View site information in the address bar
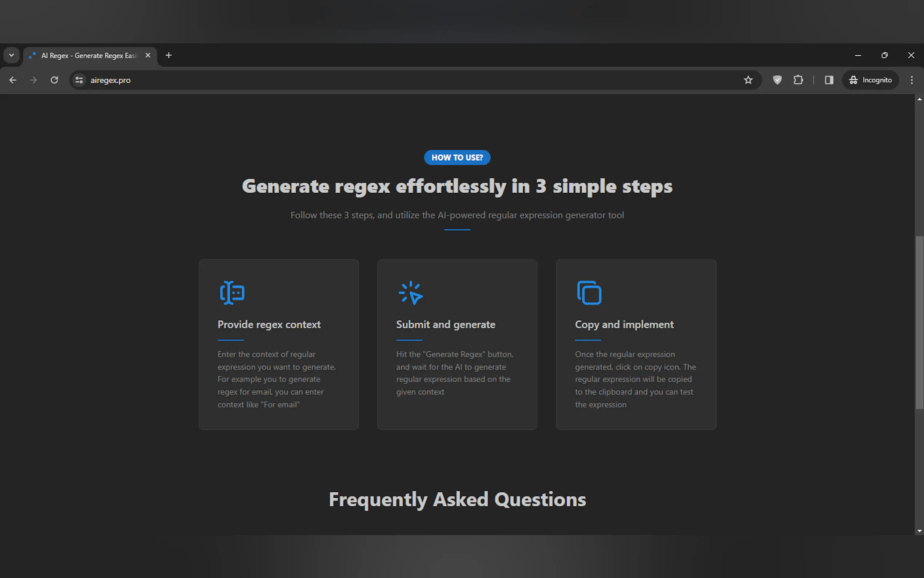The height and width of the screenshot is (578, 924). click(x=79, y=80)
